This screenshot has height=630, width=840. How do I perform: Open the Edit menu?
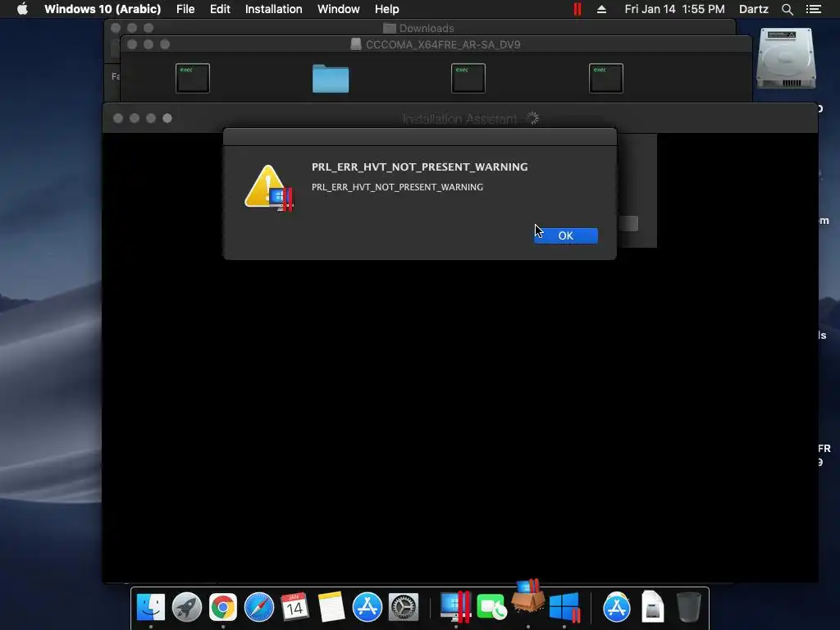220,9
